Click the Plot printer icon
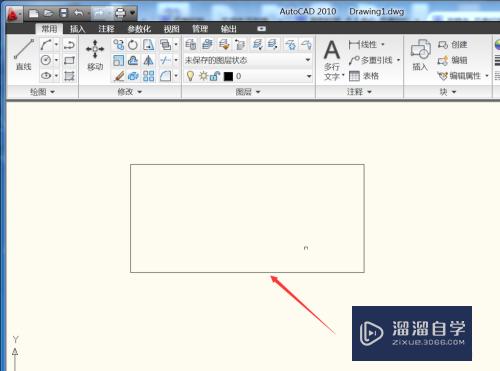 click(120, 13)
